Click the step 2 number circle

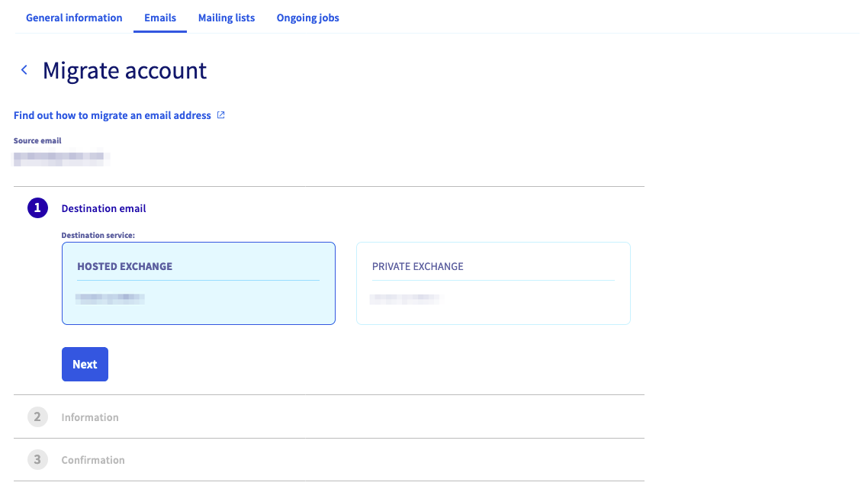point(37,417)
